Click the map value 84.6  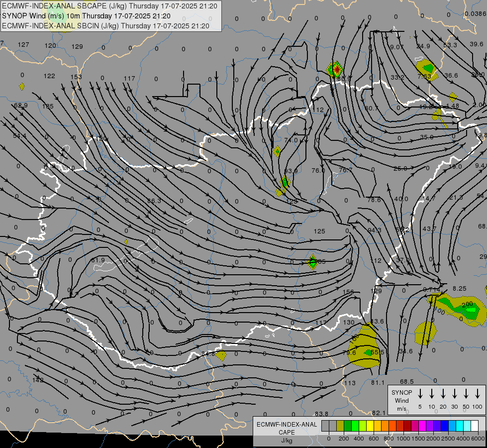pyautogui.click(x=208, y=354)
